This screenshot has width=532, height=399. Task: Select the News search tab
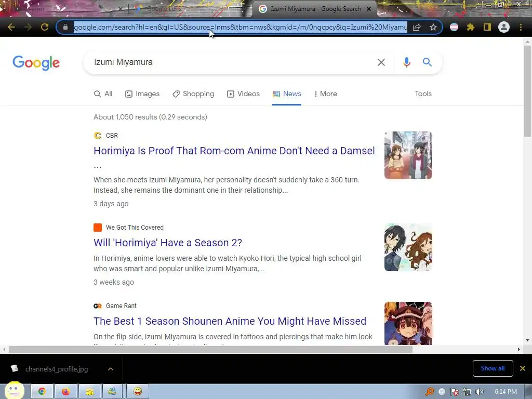[287, 94]
